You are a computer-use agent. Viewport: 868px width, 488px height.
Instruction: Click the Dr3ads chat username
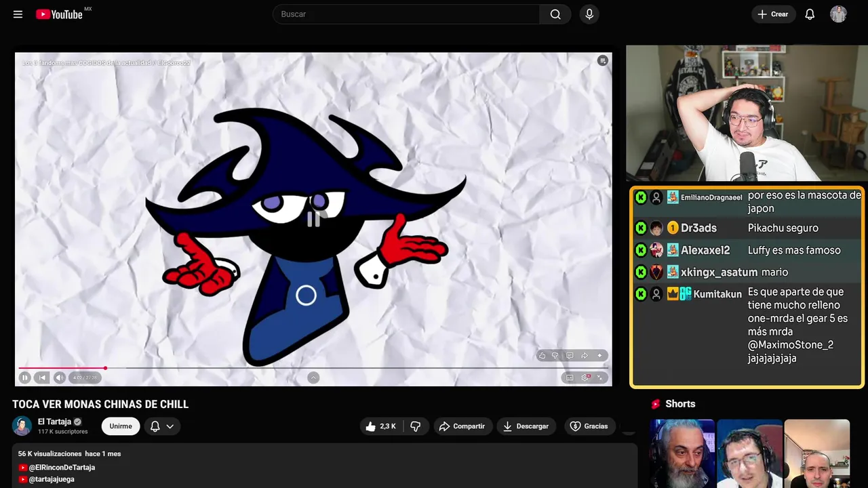click(x=698, y=228)
